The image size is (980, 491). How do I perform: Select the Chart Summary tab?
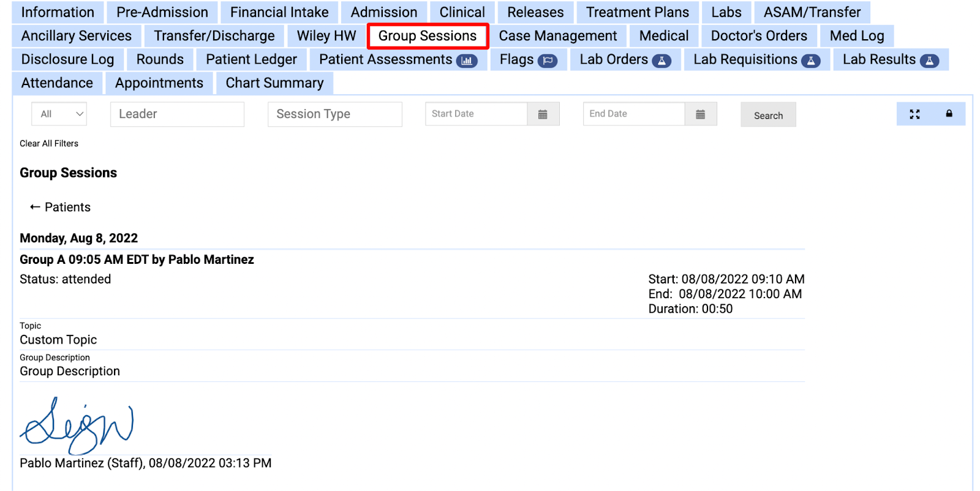click(274, 83)
